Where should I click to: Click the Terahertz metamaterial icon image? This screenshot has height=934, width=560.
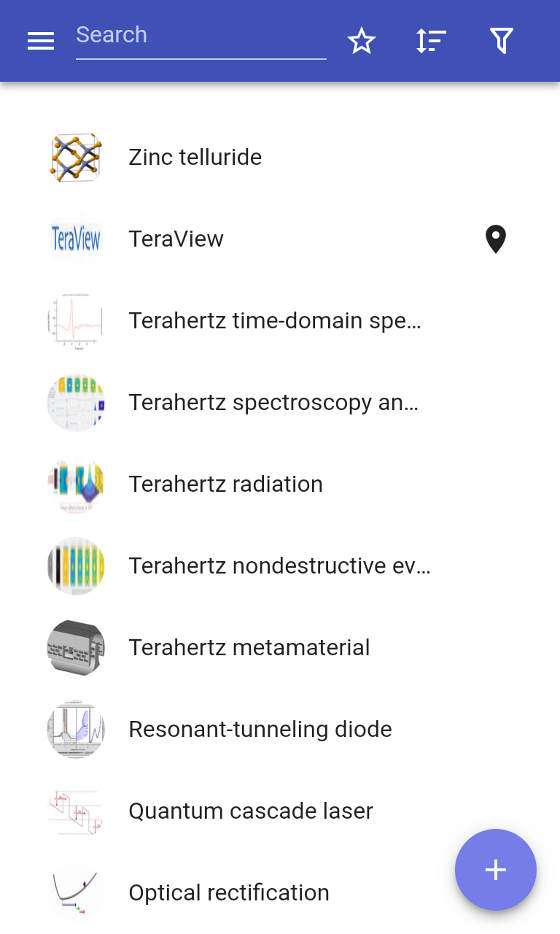click(76, 648)
